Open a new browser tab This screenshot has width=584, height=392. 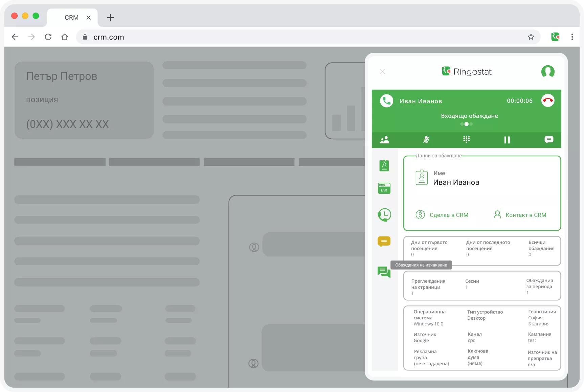[x=110, y=18]
